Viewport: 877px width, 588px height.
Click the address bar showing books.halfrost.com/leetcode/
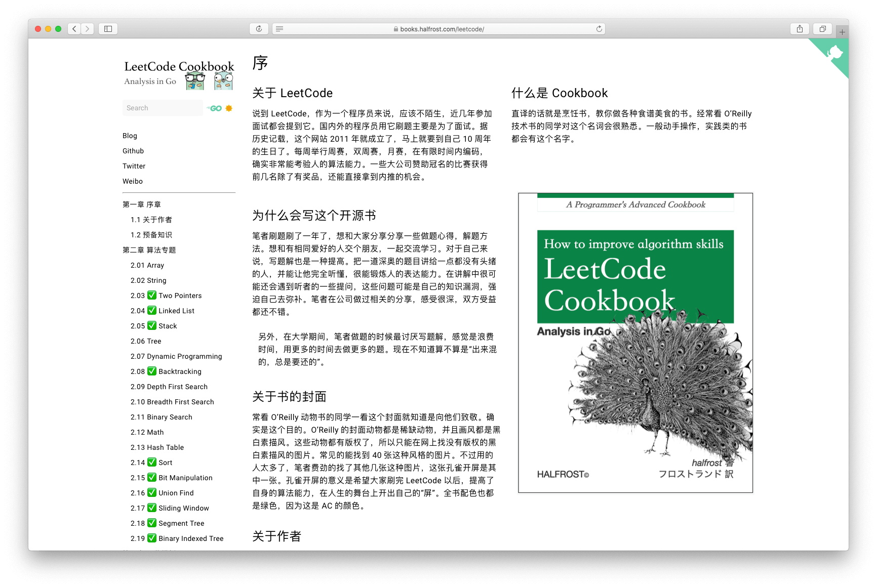[x=439, y=29]
